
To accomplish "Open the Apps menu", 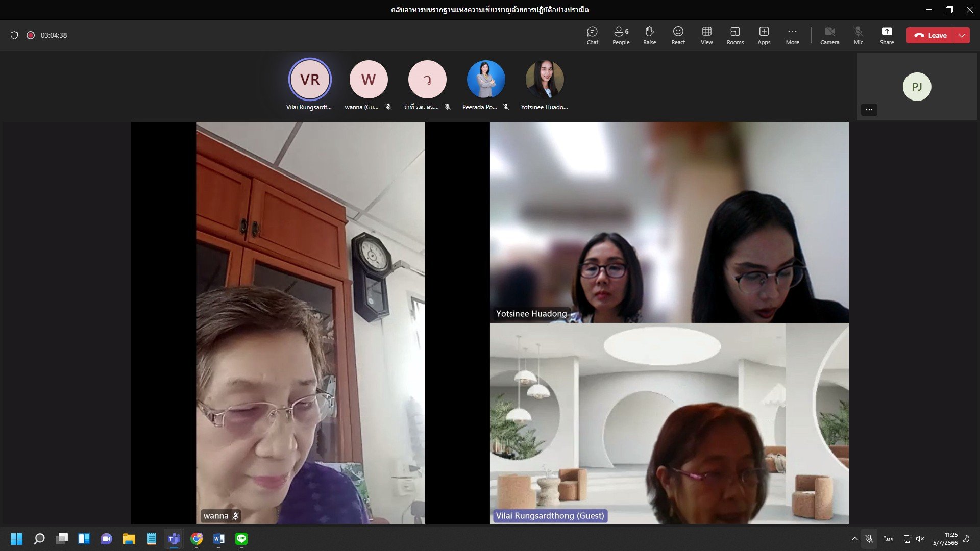I will pos(764,35).
